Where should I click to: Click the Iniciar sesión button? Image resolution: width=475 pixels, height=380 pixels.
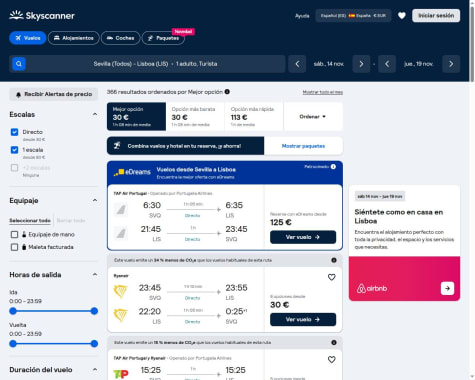pyautogui.click(x=436, y=16)
